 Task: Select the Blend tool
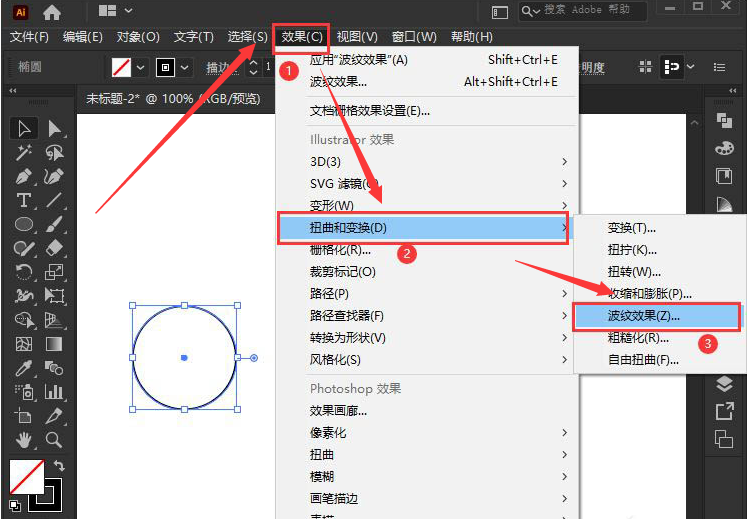[54, 368]
